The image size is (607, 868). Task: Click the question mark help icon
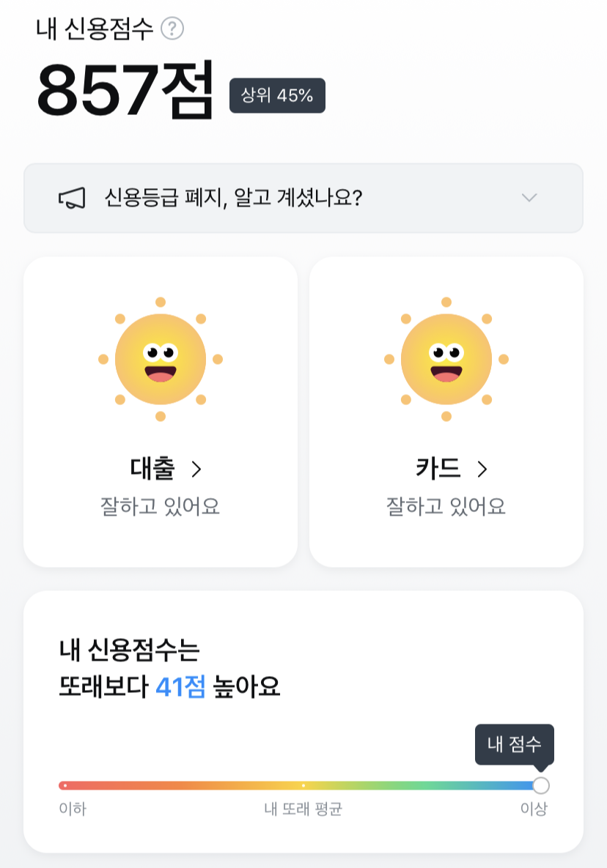coord(172,29)
